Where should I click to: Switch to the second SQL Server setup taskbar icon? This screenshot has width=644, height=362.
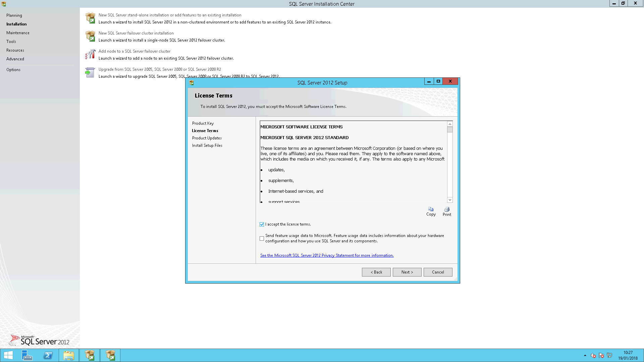(x=110, y=355)
